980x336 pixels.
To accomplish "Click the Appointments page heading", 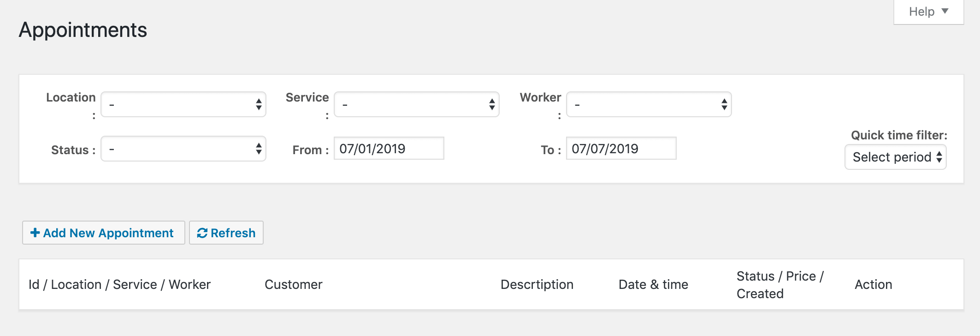I will click(x=83, y=30).
